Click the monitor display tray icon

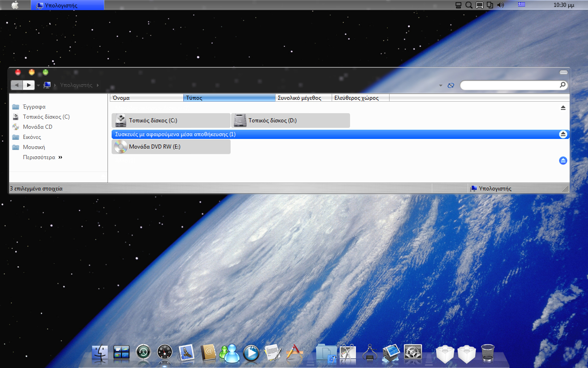click(x=479, y=5)
